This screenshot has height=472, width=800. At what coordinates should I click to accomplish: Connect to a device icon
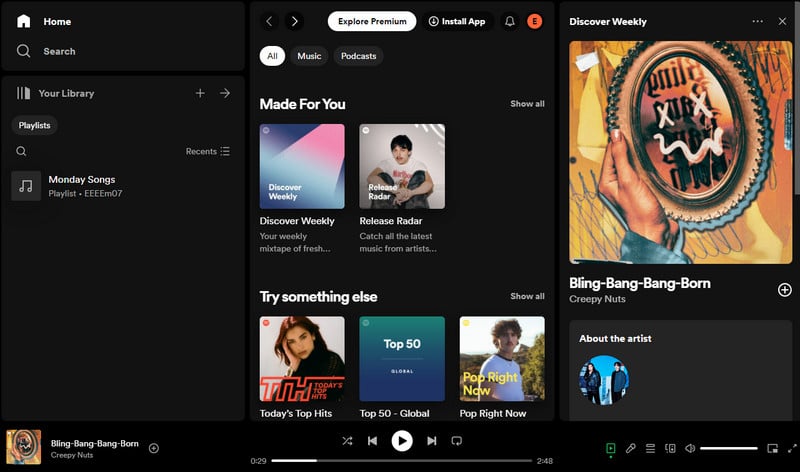[670, 449]
